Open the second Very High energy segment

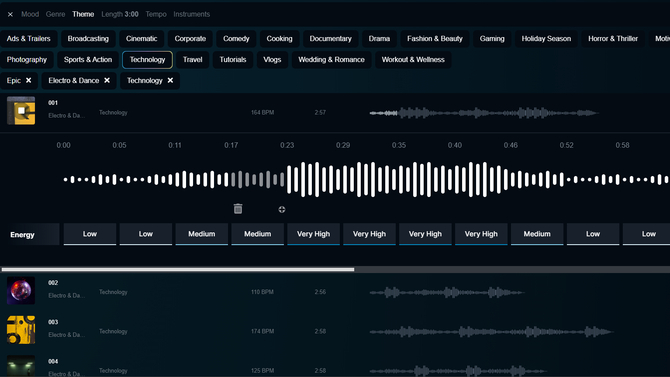point(369,234)
